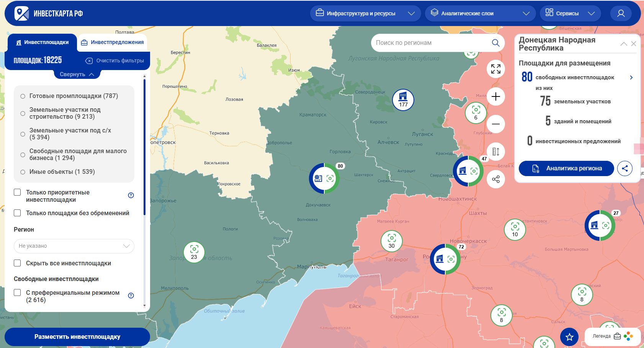Open the cluster marker labeled 47

[x=468, y=171]
